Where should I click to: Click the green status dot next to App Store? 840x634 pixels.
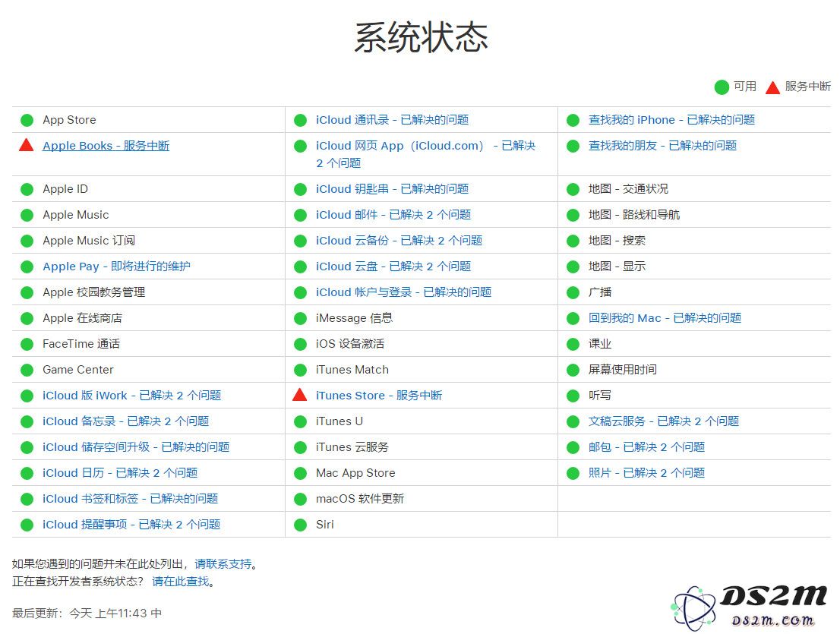27,120
